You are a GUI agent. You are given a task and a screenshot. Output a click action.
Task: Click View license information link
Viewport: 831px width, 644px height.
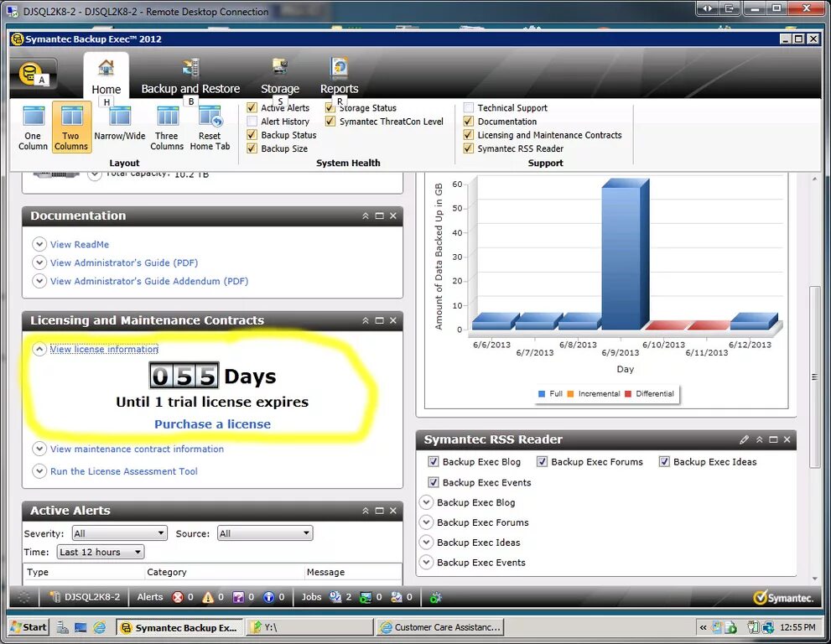click(104, 349)
